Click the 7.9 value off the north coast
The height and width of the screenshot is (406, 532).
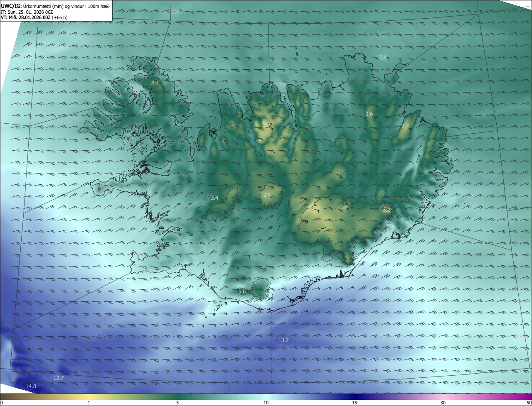(282, 84)
